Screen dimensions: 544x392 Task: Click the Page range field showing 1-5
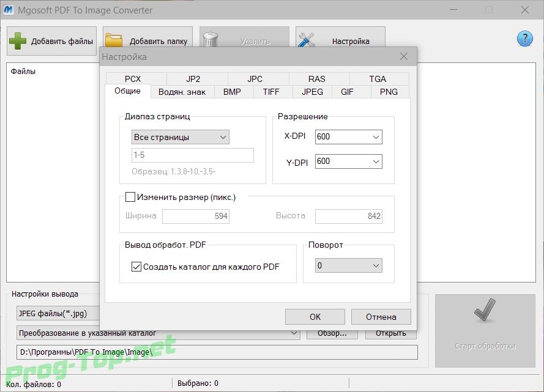pos(193,155)
